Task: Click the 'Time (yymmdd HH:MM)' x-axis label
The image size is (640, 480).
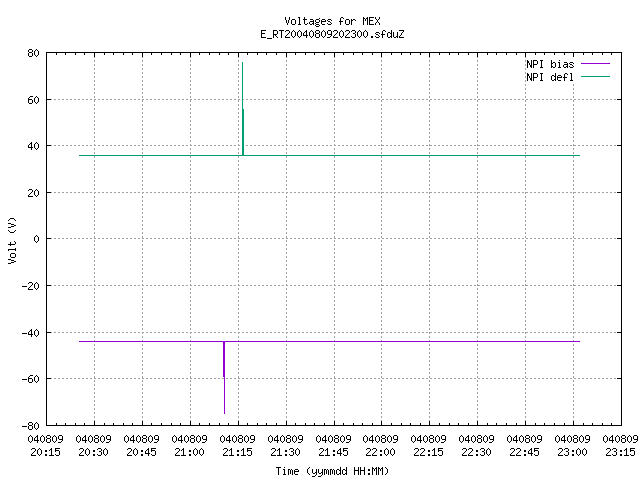Action: click(332, 471)
